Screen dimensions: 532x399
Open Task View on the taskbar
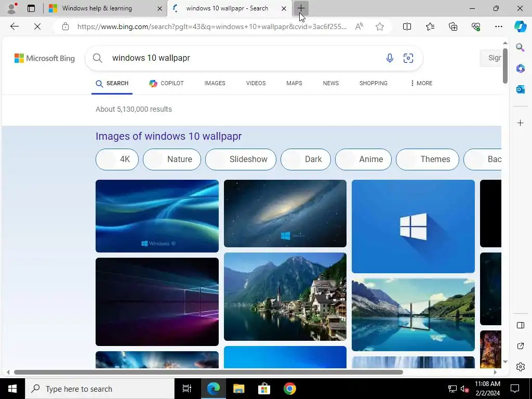[187, 389]
